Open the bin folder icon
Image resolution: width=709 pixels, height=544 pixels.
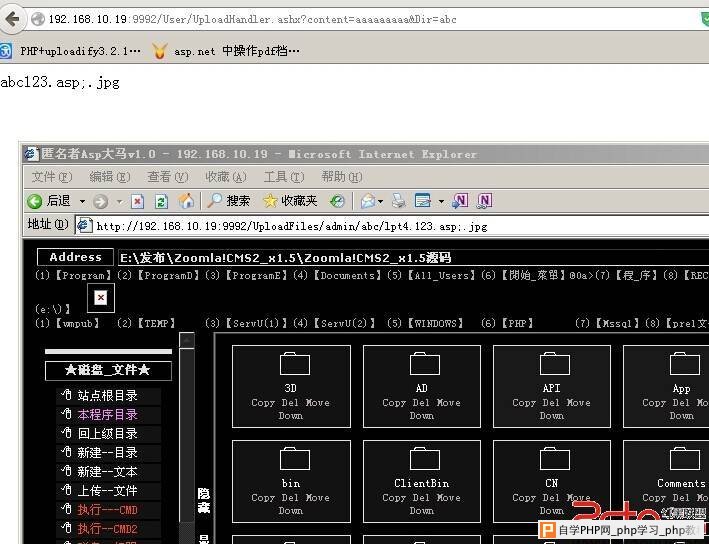click(x=294, y=459)
